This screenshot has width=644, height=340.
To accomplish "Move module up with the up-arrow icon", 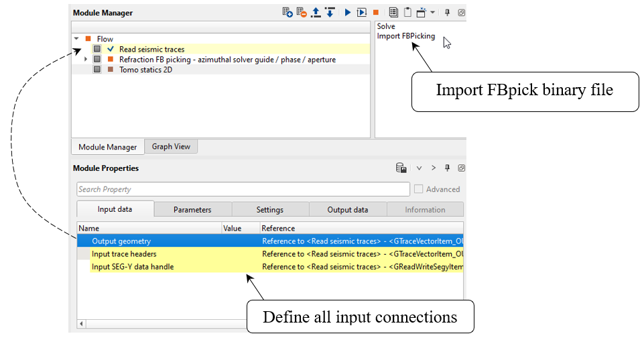I will point(316,13).
